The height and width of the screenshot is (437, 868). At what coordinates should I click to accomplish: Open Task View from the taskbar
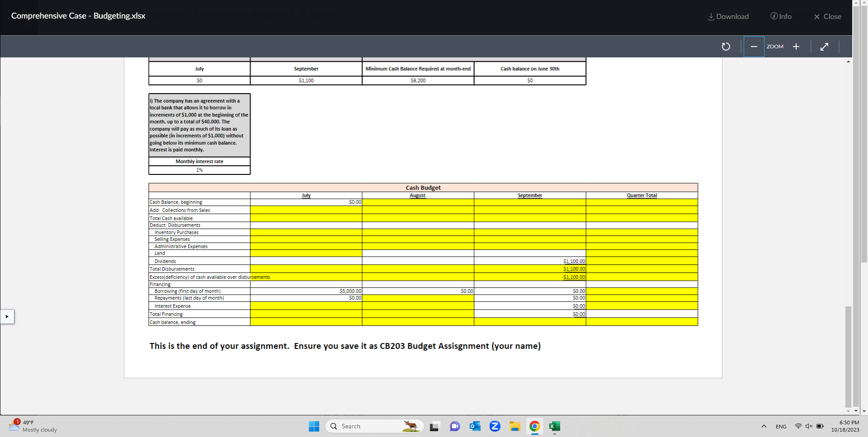[x=434, y=426]
